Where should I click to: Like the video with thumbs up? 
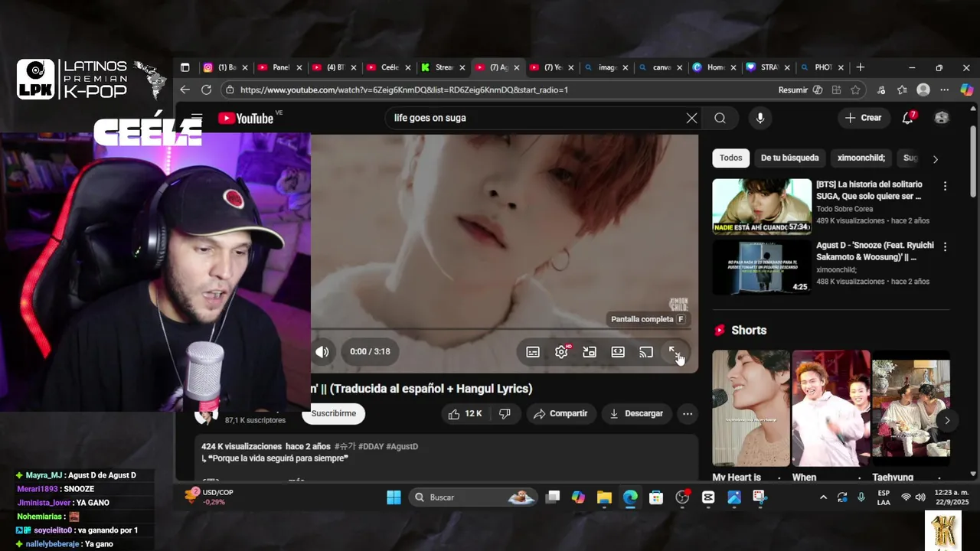[465, 413]
